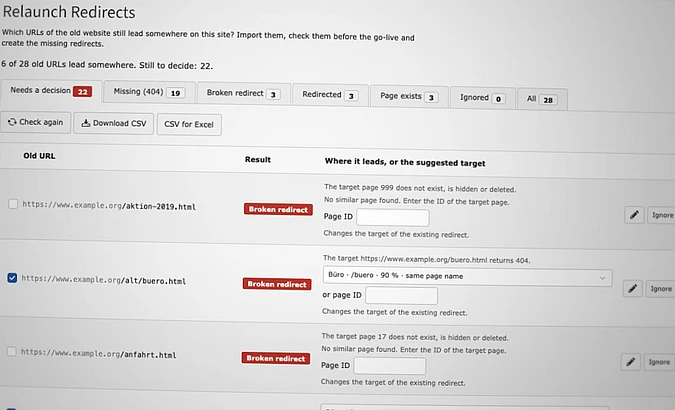Viewport: 675px width, 410px height.
Task: Click the Result column header
Action: click(x=257, y=159)
